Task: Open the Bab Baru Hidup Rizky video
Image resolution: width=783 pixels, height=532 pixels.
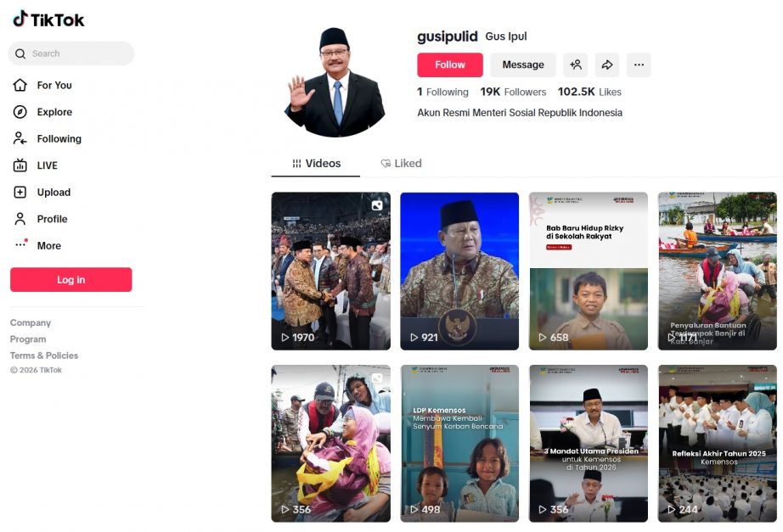Action: tap(589, 271)
